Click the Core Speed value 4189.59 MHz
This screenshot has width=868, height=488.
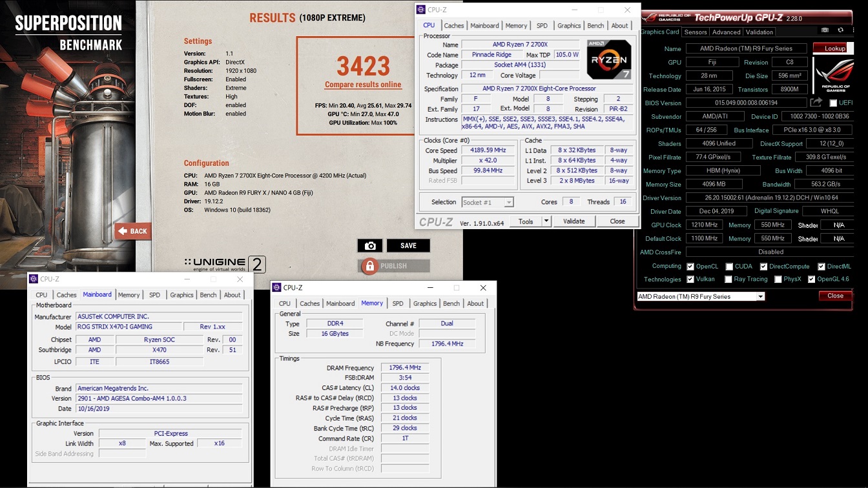(488, 150)
